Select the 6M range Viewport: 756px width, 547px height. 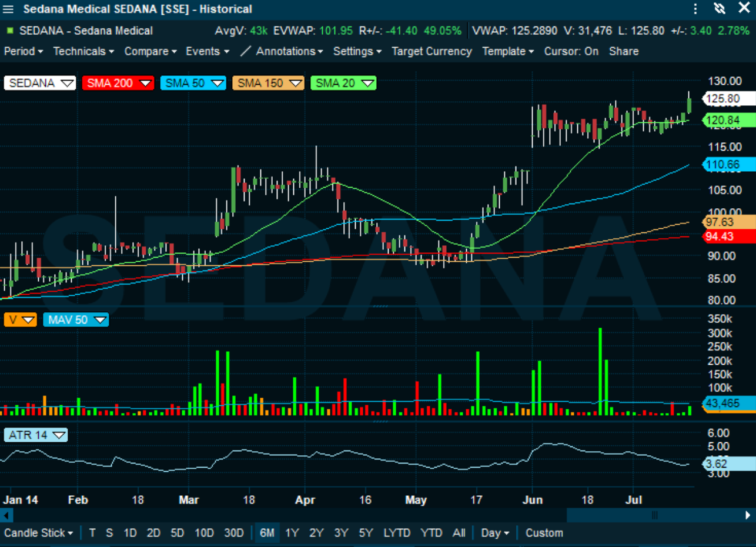pos(267,533)
